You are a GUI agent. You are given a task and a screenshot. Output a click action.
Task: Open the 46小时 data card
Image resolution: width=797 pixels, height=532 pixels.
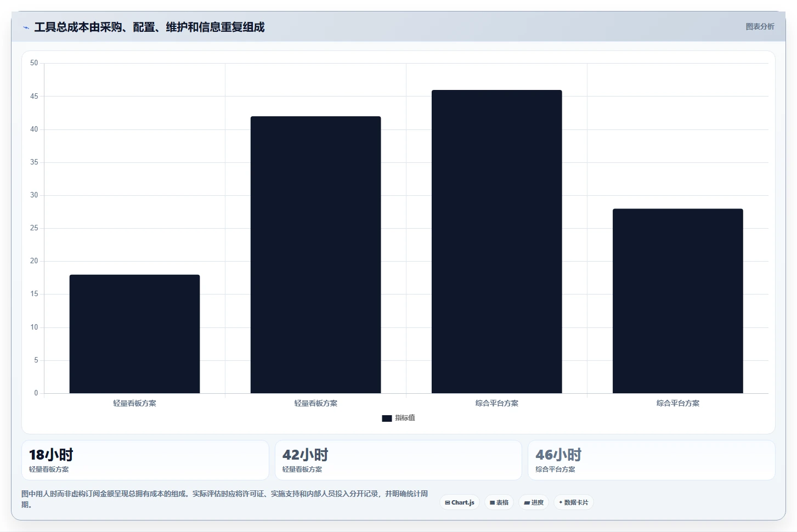tap(651, 460)
